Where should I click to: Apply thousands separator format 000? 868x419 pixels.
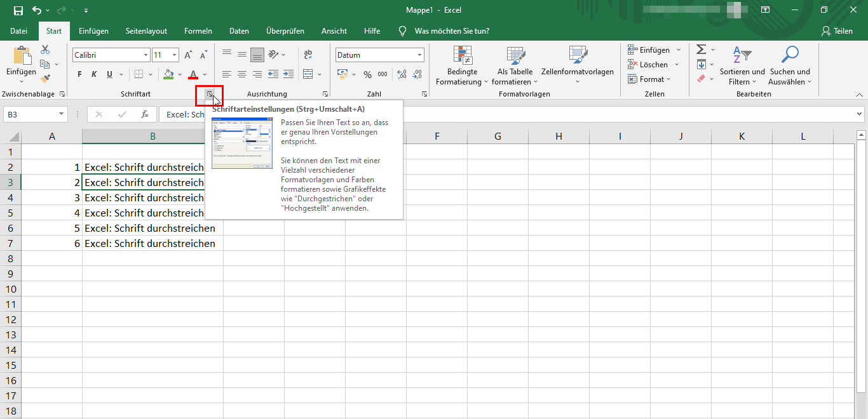click(x=383, y=74)
